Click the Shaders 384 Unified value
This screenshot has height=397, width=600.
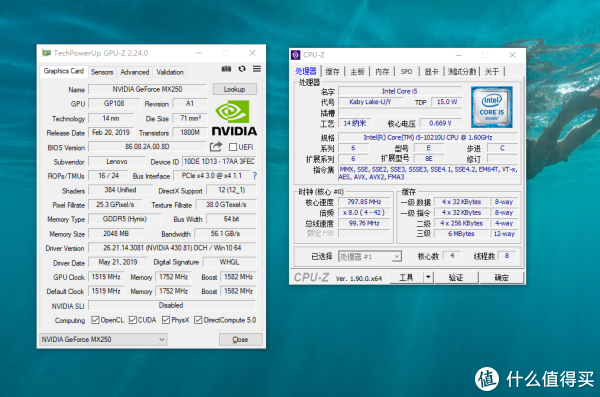[121, 190]
